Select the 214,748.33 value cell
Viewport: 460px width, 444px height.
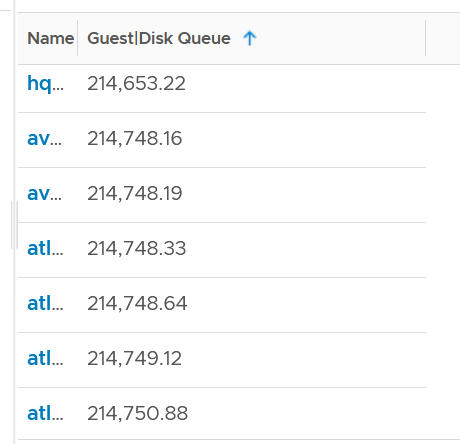click(137, 248)
